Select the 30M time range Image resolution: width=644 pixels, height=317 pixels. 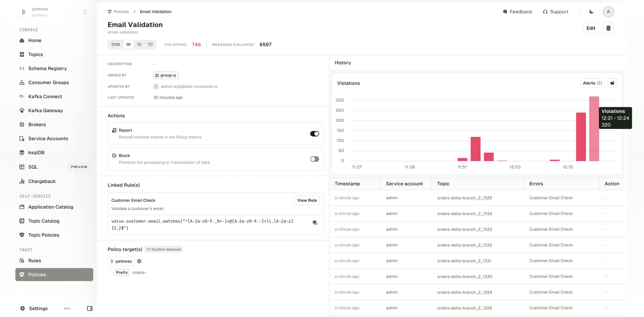click(x=116, y=45)
